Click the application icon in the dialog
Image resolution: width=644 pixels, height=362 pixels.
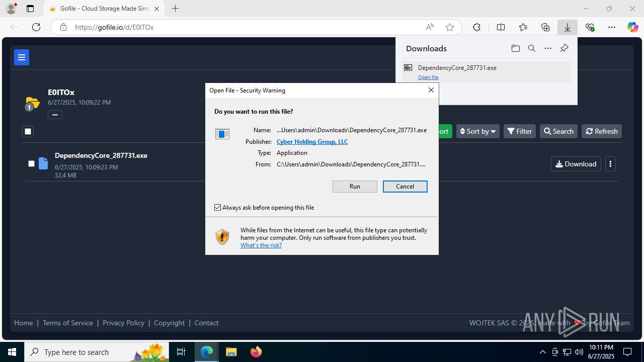point(222,134)
